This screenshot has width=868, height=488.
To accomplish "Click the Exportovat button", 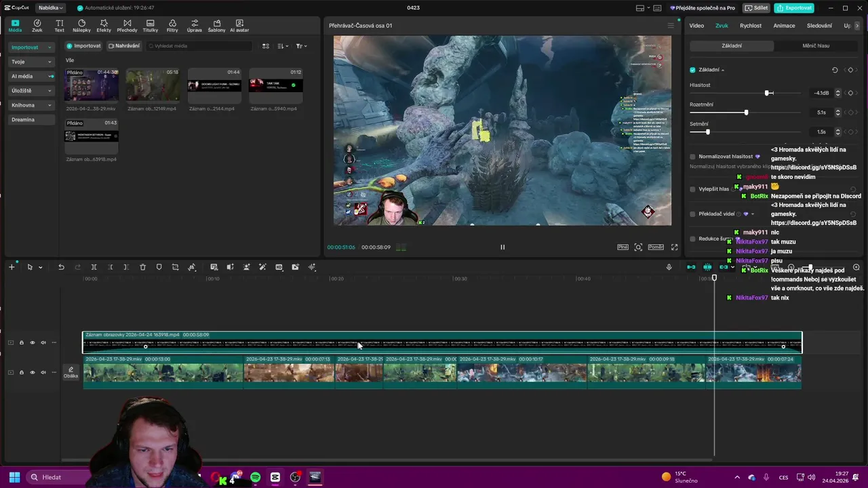I will (x=794, y=8).
